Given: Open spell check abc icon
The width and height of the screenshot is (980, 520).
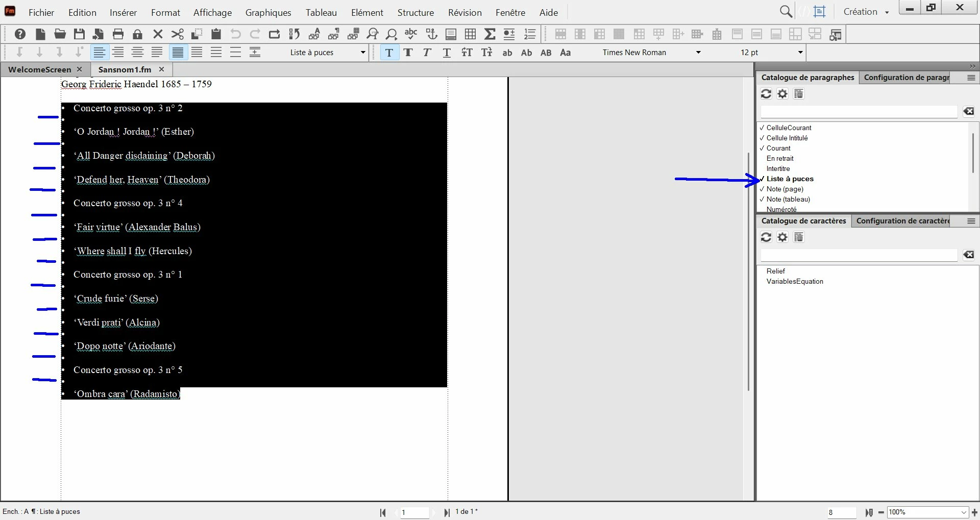Looking at the screenshot, I should 411,34.
